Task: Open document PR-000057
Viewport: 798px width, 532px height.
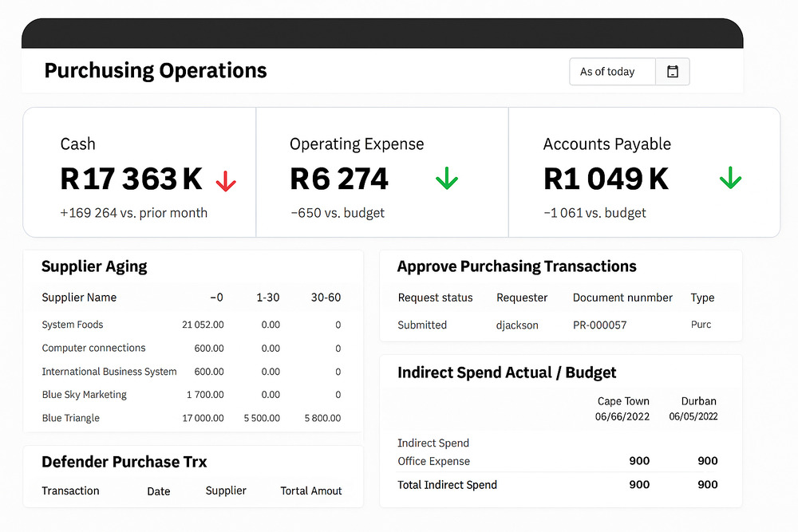Action: 598,325
